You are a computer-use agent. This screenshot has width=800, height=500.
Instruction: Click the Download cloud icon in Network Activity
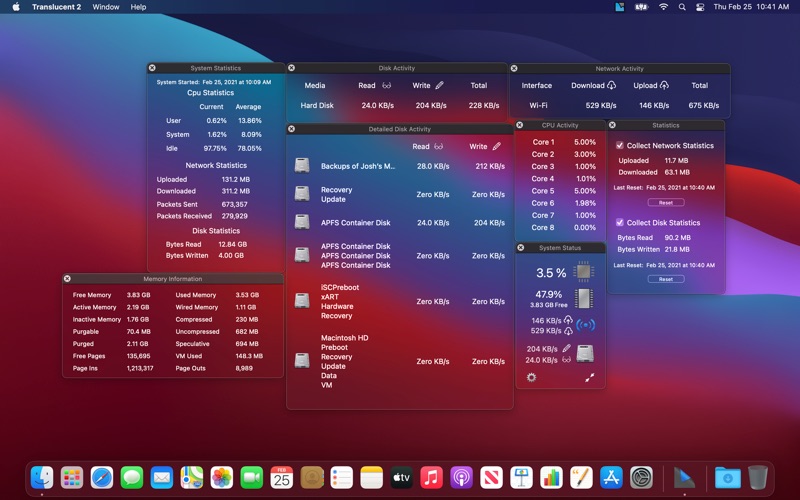pyautogui.click(x=611, y=85)
